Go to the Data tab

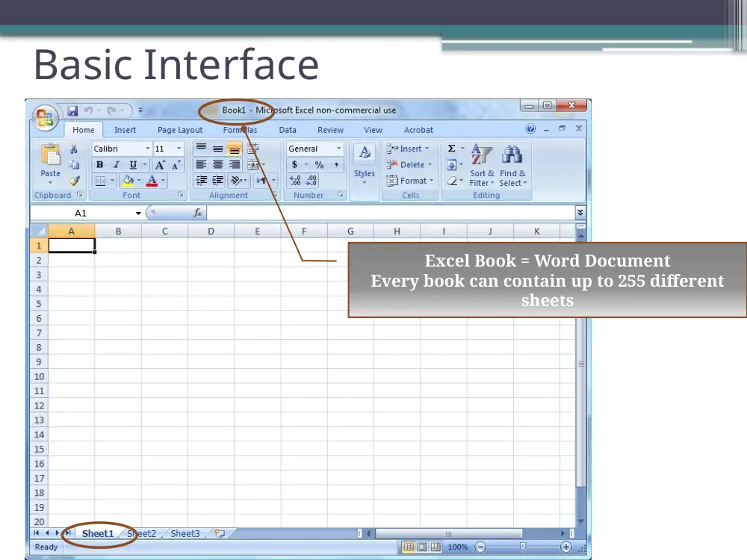288,130
